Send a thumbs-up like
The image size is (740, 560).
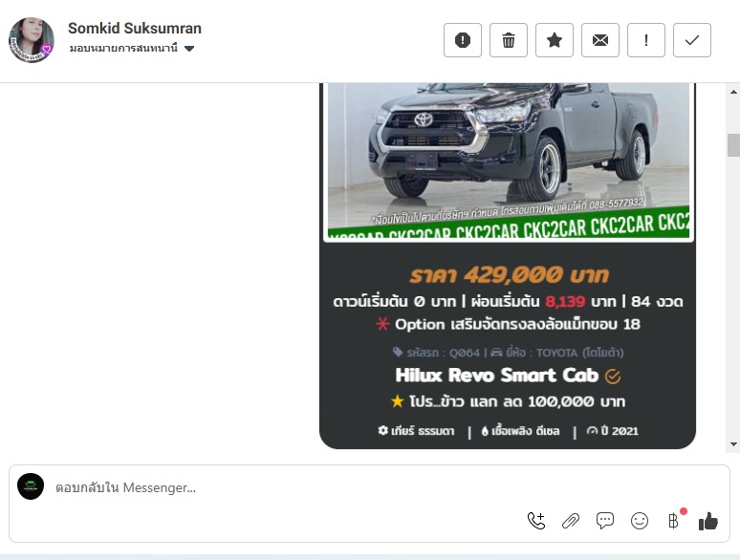coord(707,521)
